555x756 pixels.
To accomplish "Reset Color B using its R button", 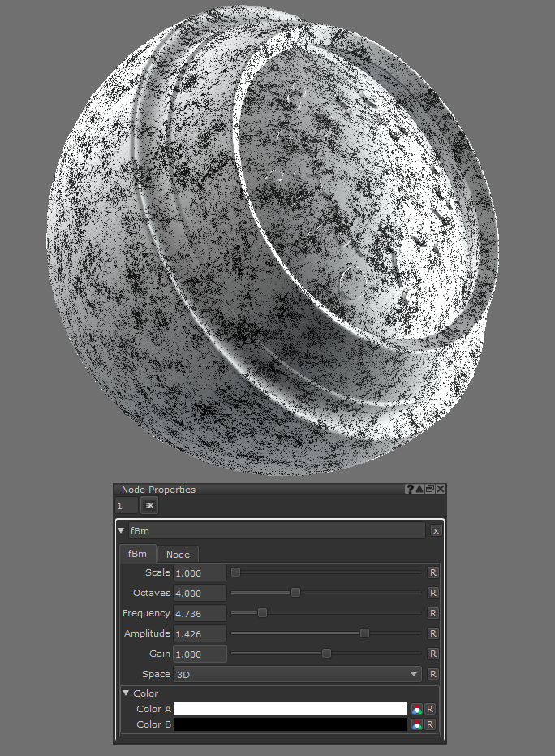I will tap(430, 724).
